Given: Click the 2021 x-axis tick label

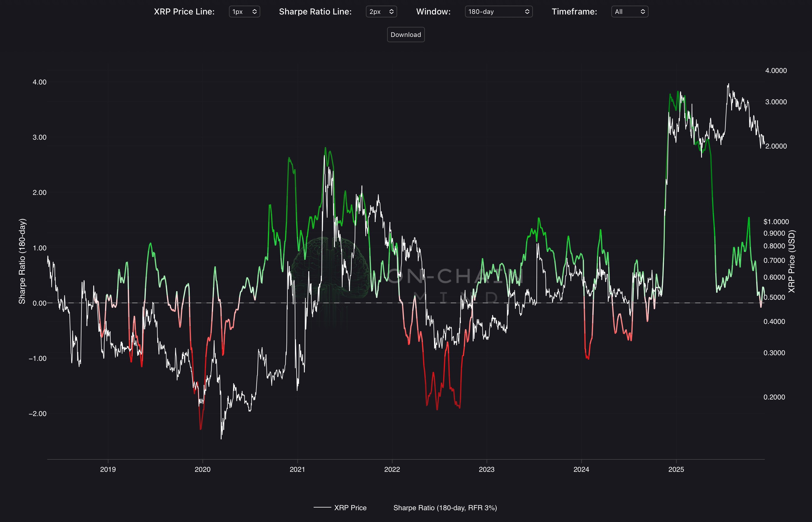Looking at the screenshot, I should pyautogui.click(x=297, y=469).
